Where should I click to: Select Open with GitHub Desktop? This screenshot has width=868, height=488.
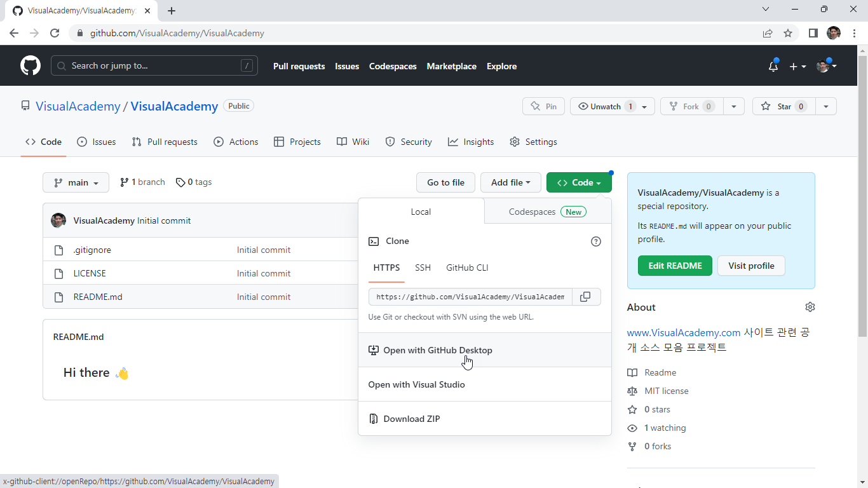[437, 350]
